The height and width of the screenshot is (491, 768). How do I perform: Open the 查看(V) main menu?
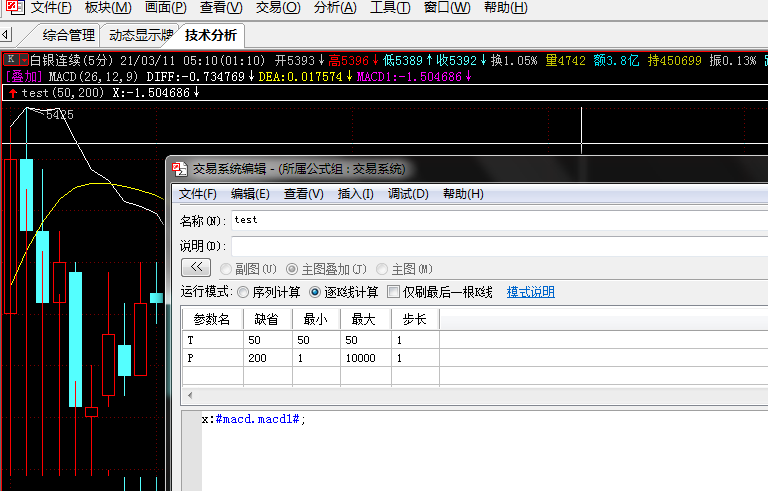(x=221, y=7)
